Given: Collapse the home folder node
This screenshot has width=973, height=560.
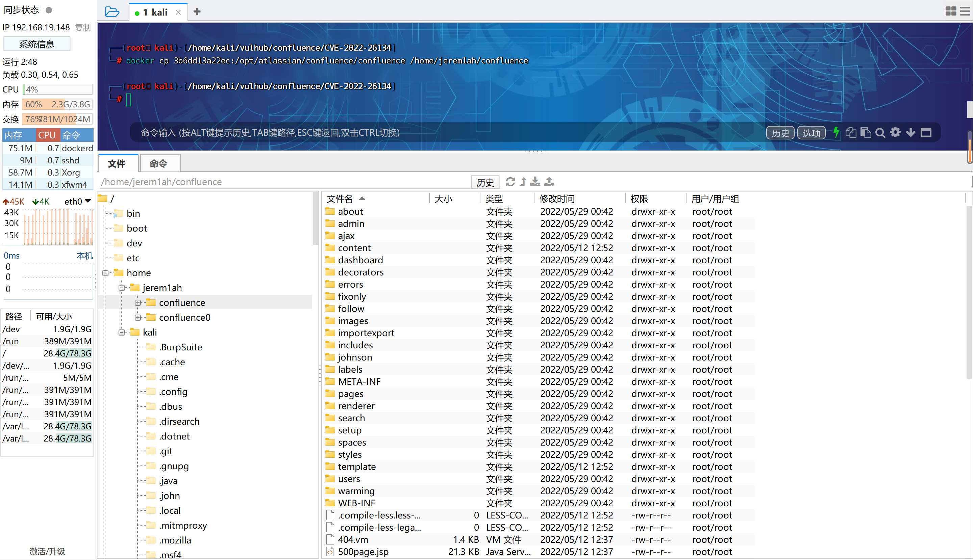Looking at the screenshot, I should [x=105, y=273].
